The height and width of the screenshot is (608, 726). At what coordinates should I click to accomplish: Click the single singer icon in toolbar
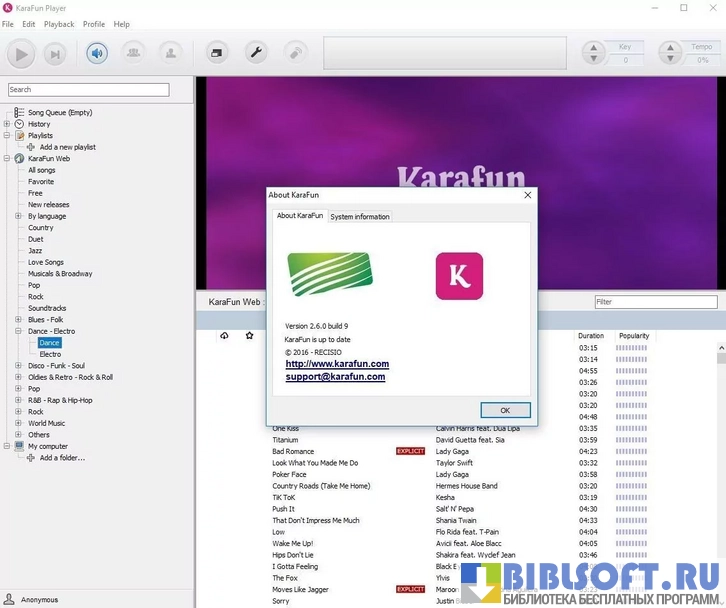[171, 53]
